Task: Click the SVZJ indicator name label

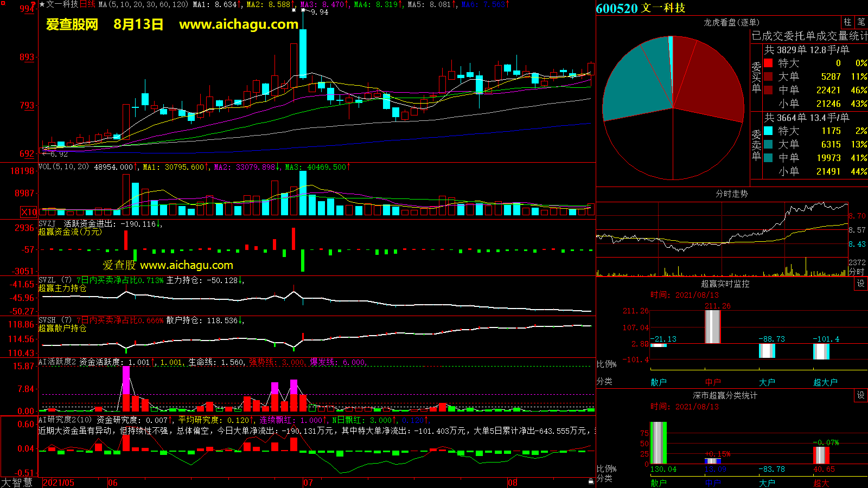Action: tap(47, 224)
